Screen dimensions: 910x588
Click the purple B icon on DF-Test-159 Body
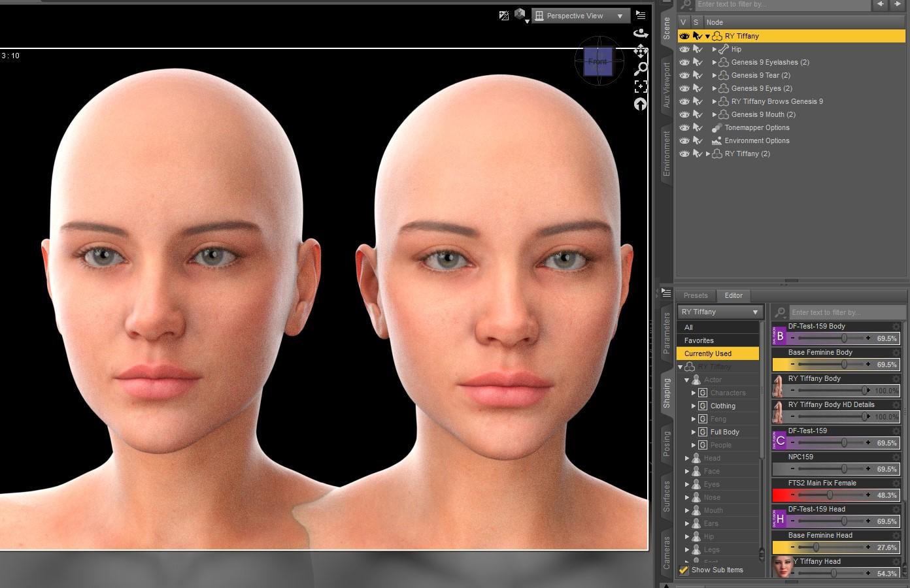(x=779, y=336)
